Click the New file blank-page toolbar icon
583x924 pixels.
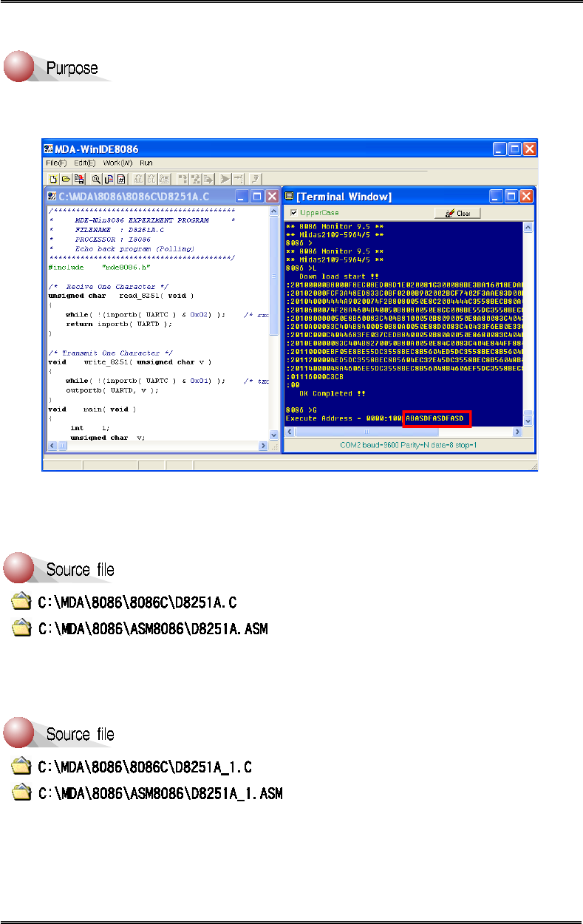[53, 179]
